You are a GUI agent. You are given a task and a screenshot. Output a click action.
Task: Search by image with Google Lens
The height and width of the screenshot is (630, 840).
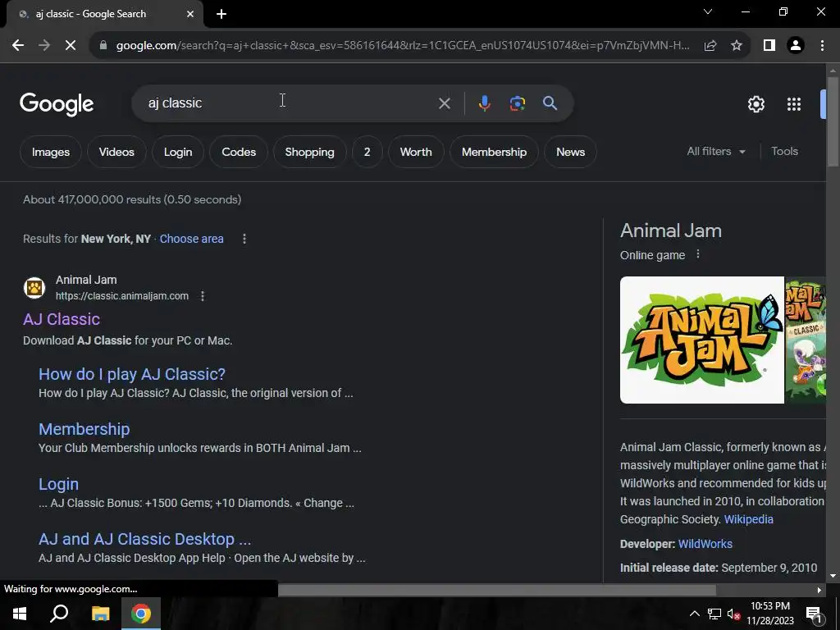517,103
